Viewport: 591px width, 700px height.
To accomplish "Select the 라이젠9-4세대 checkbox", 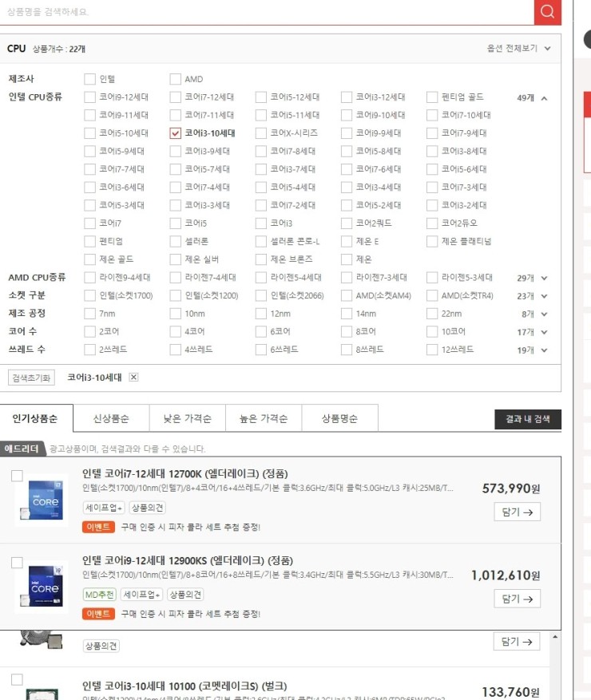I will pyautogui.click(x=89, y=277).
